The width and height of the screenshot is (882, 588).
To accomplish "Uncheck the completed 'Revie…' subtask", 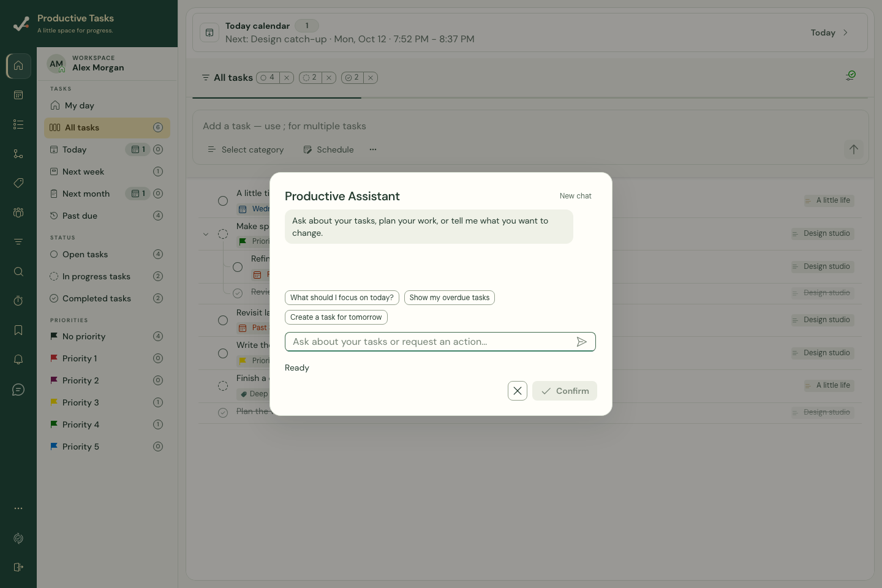I will pyautogui.click(x=238, y=293).
